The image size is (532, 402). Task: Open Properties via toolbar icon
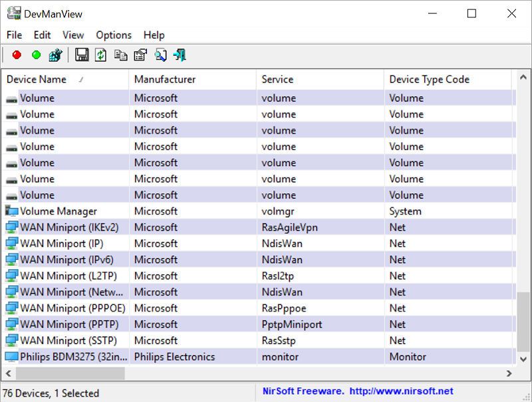pos(140,55)
